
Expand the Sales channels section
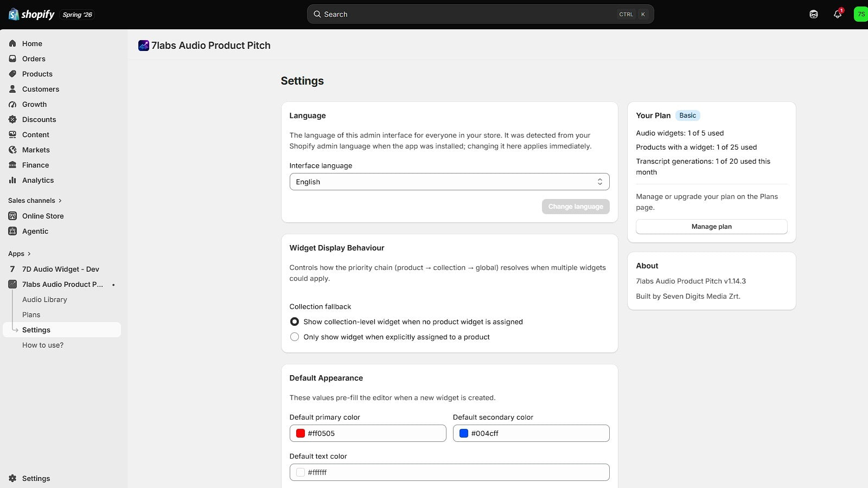click(35, 201)
